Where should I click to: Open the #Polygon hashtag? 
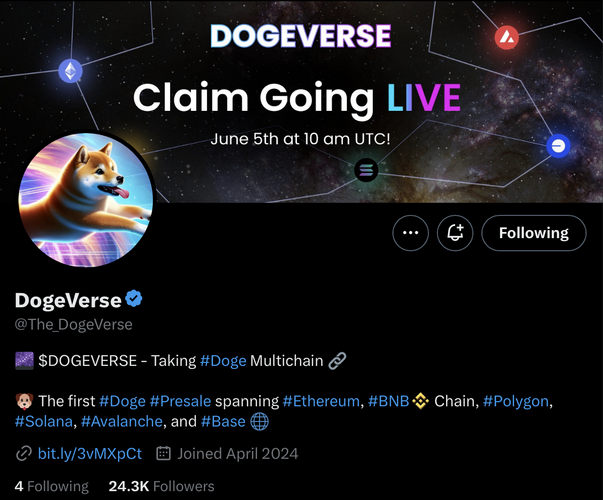[x=516, y=401]
